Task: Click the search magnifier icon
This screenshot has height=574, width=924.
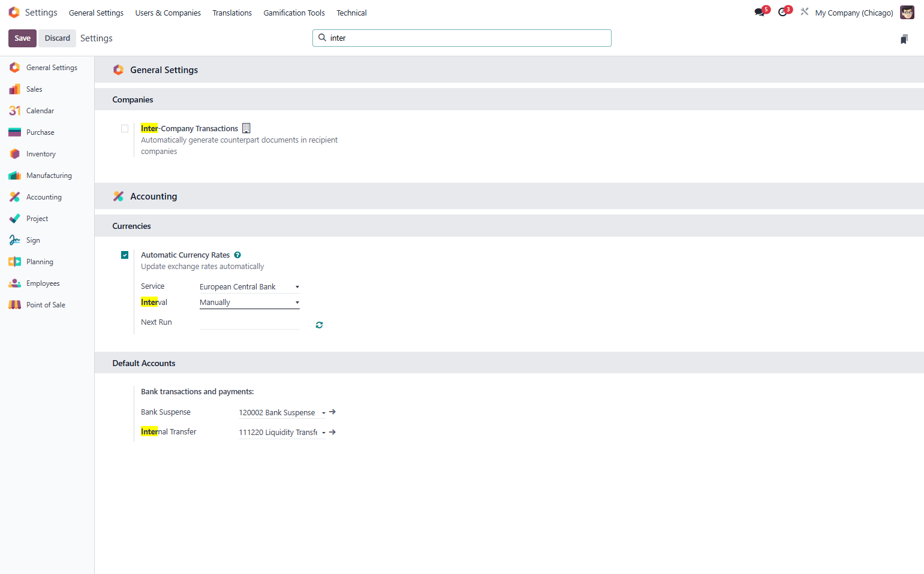Action: click(x=322, y=38)
